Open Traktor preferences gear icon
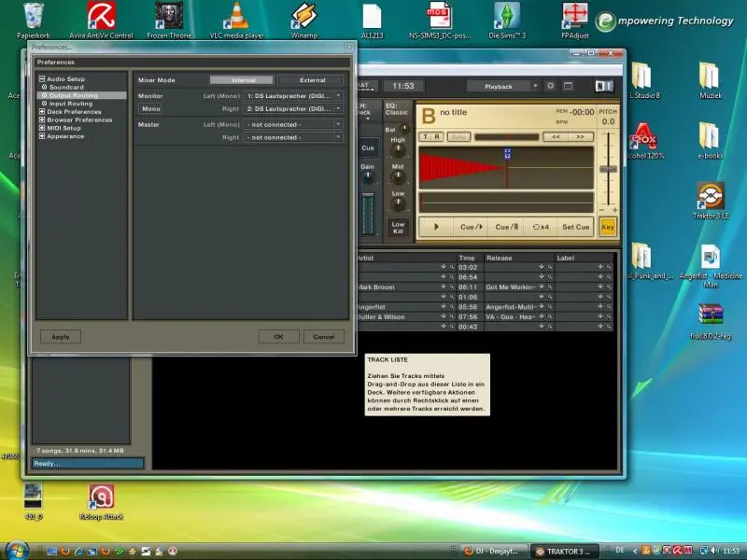This screenshot has height=560, width=747. [x=550, y=86]
